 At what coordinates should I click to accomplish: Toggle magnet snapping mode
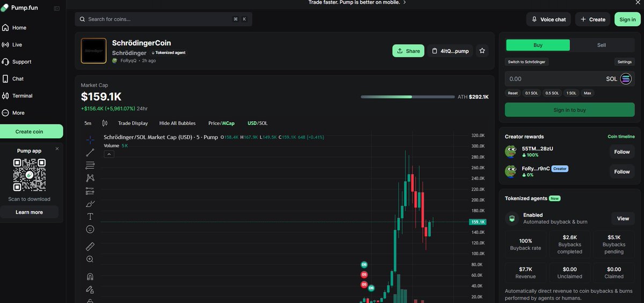click(90, 277)
